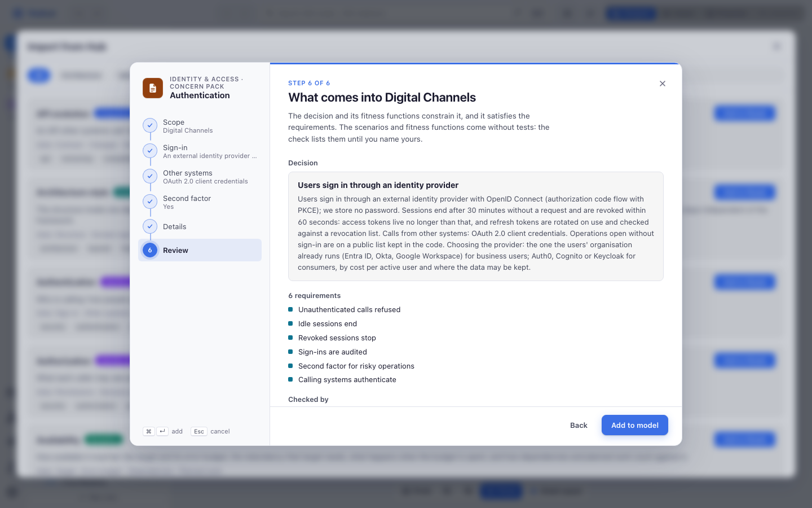
Task: Click the 'Checked by' section heading
Action: [308, 399]
